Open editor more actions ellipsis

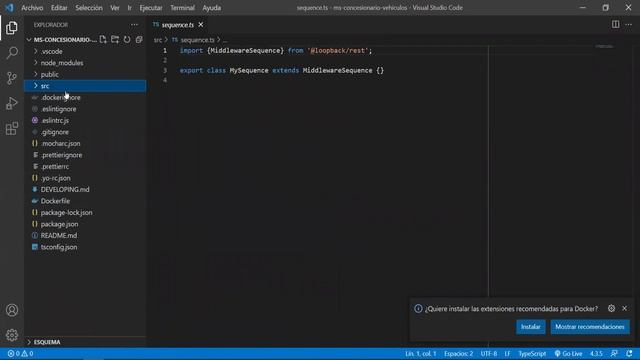629,24
